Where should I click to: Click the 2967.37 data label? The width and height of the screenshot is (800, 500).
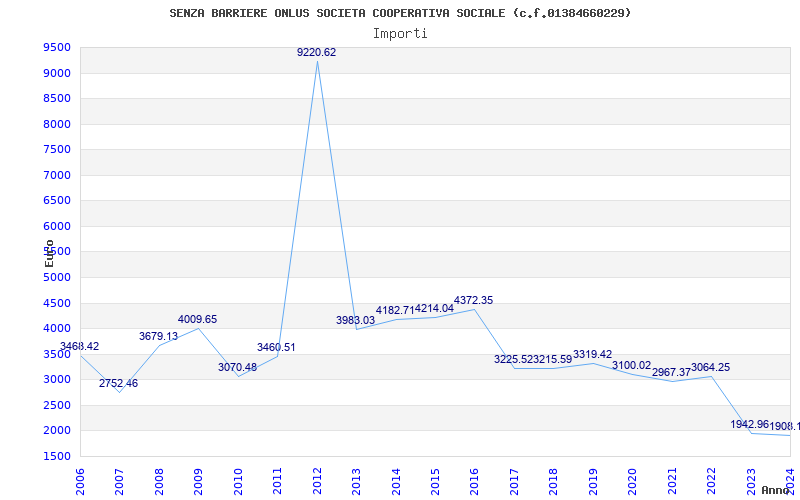(x=671, y=373)
